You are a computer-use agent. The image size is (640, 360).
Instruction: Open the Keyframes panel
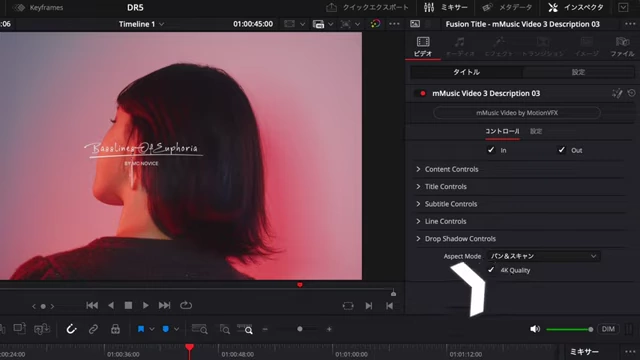[x=38, y=7]
